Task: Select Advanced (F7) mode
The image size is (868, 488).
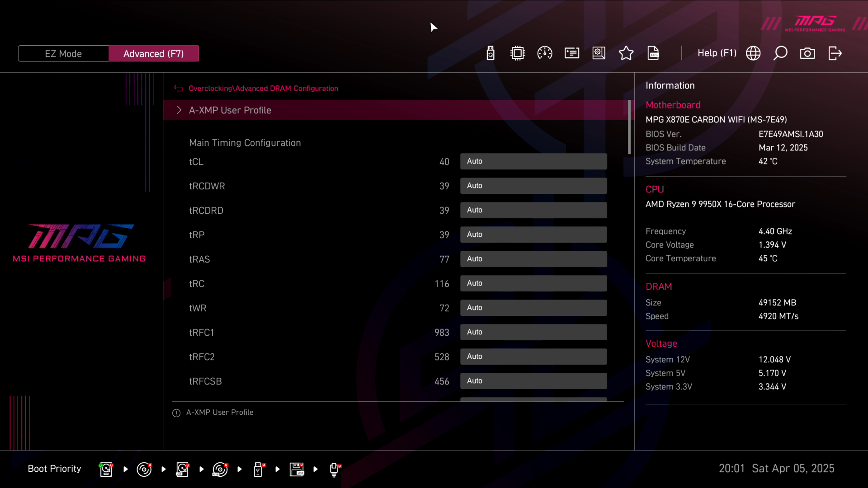Action: pyautogui.click(x=154, y=53)
